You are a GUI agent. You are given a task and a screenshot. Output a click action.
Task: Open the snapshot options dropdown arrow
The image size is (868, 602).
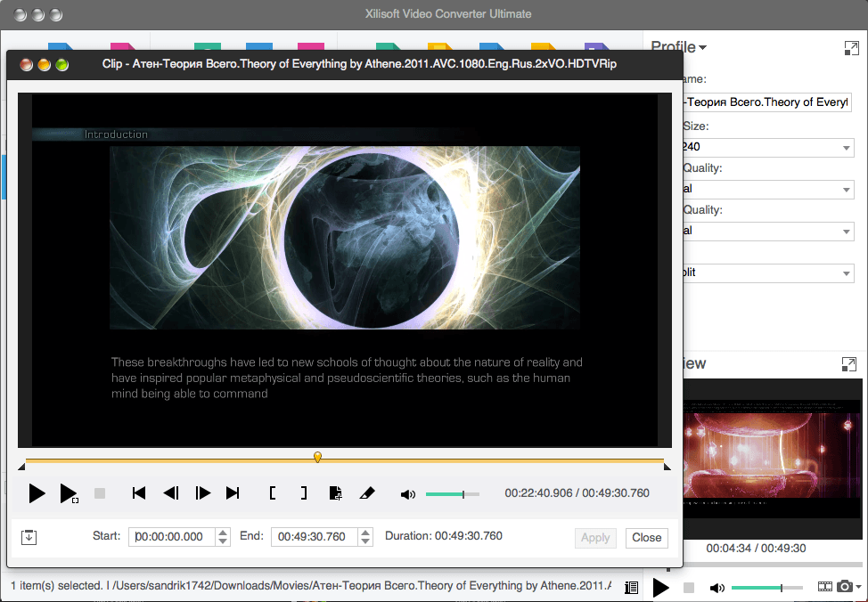pos(858,587)
